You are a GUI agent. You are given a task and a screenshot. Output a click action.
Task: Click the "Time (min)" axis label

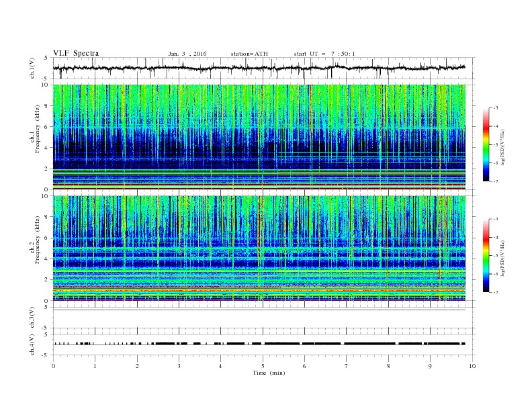coord(269,373)
